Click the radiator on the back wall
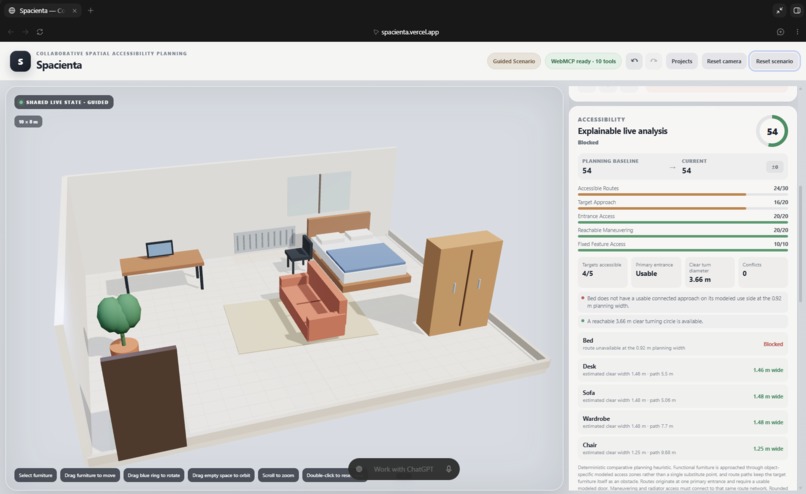The image size is (806, 494). [264, 239]
